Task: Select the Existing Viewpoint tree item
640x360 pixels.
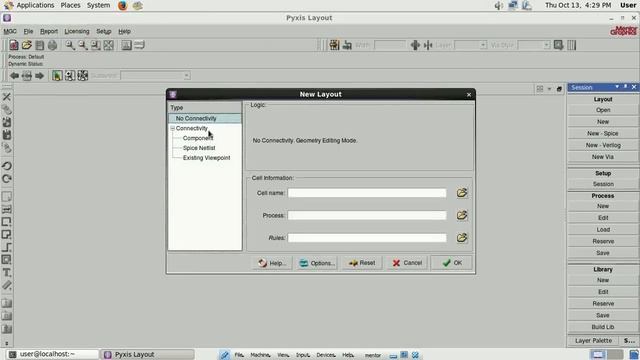Action: coord(207,158)
